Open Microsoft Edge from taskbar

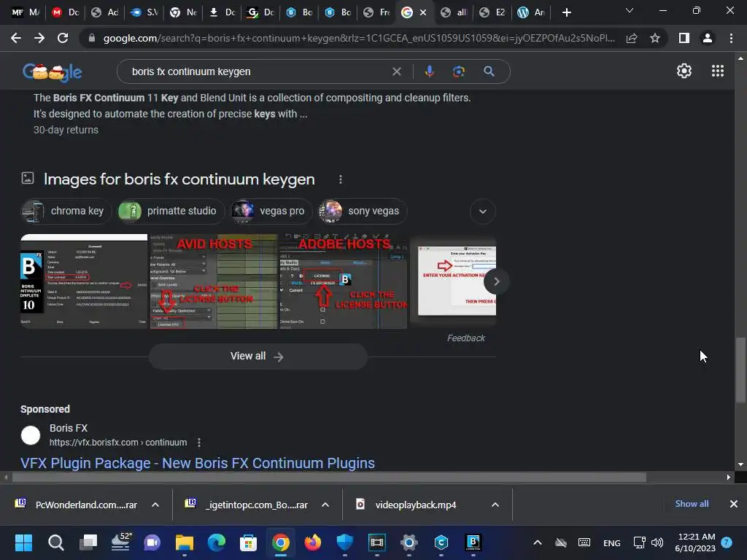coord(216,542)
